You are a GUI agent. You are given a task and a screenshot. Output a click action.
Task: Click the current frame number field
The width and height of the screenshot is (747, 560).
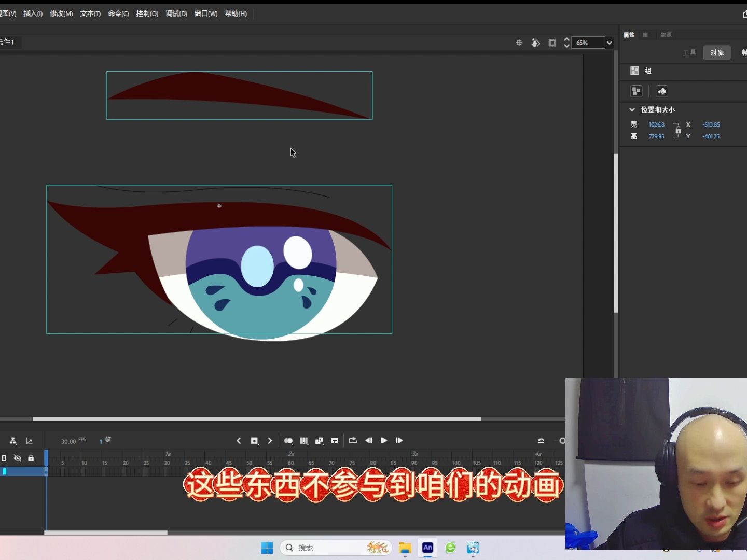pyautogui.click(x=101, y=441)
